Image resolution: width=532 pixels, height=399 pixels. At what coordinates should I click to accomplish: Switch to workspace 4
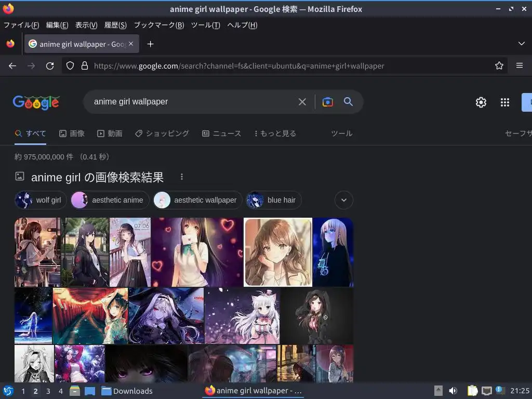point(61,391)
